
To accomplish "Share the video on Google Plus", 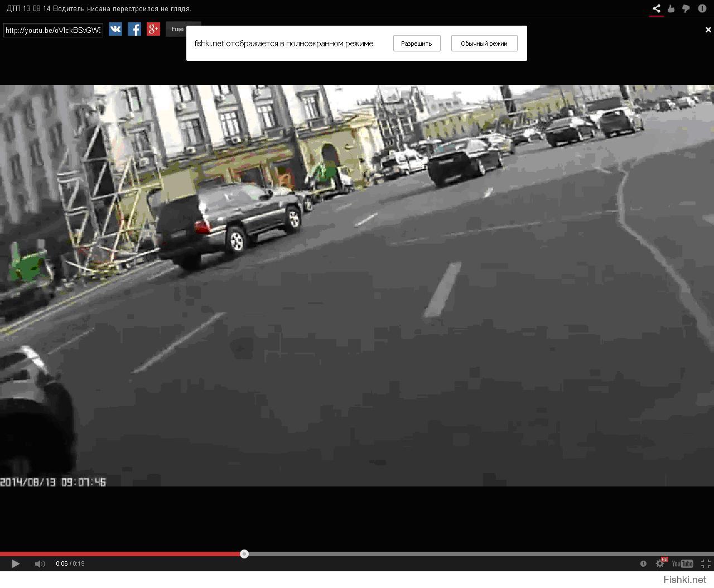I will coord(153,30).
